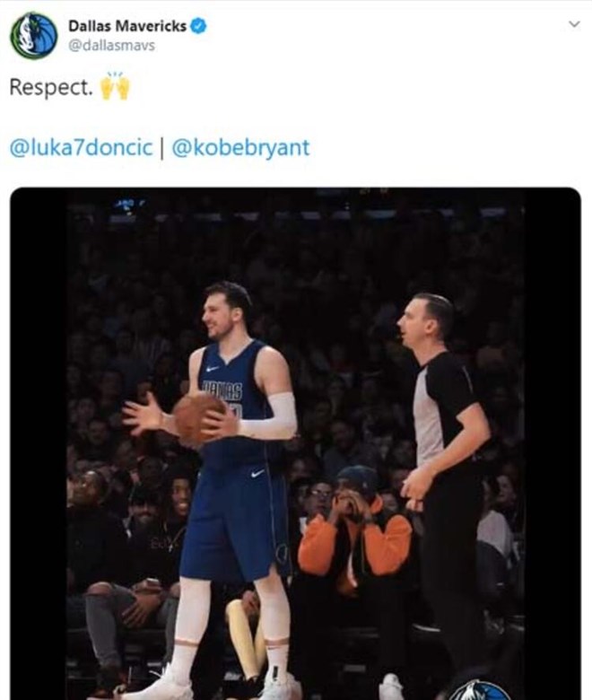Screen dimensions: 592x700
Task: Visit the @dallasmavs handle
Action: pyautogui.click(x=111, y=46)
